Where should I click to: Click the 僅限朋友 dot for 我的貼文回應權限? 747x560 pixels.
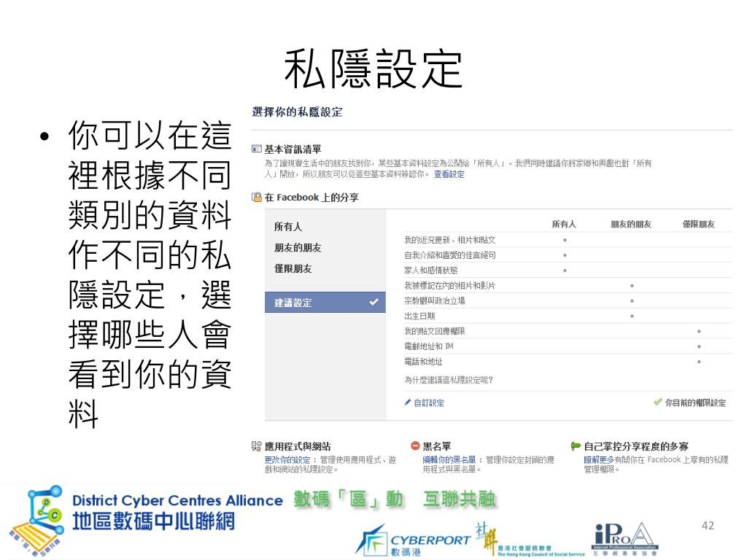point(699,331)
